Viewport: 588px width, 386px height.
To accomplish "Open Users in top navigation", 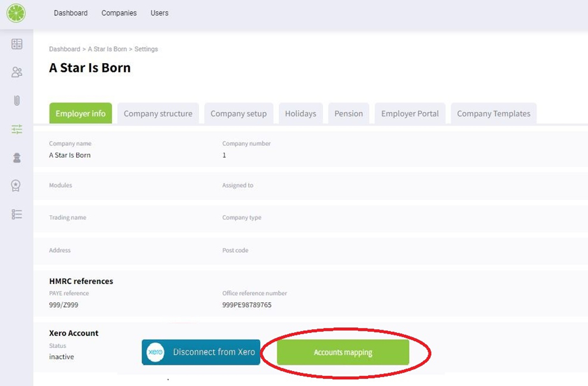I will [x=160, y=13].
